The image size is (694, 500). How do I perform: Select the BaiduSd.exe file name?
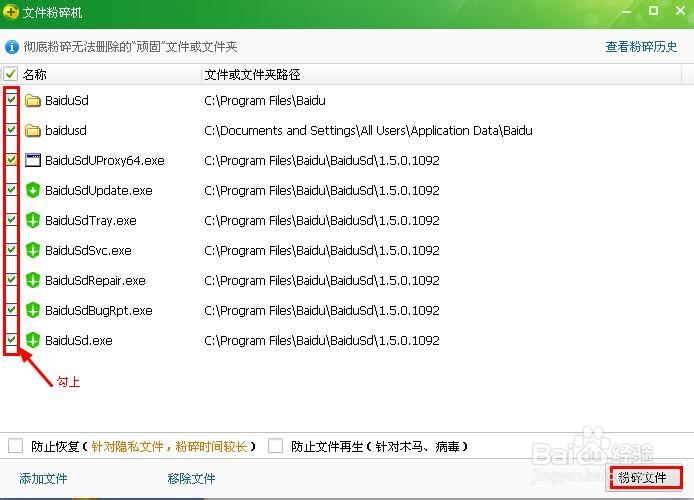pos(79,340)
